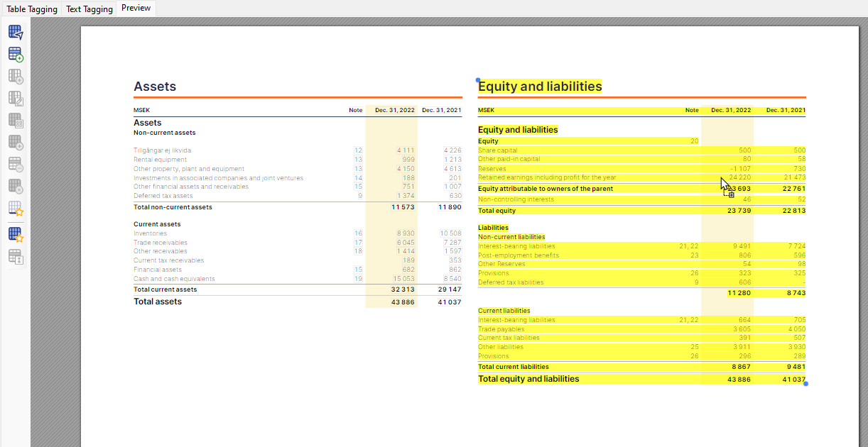Click the light table with star icon
This screenshot has width=868, height=447.
[16, 209]
